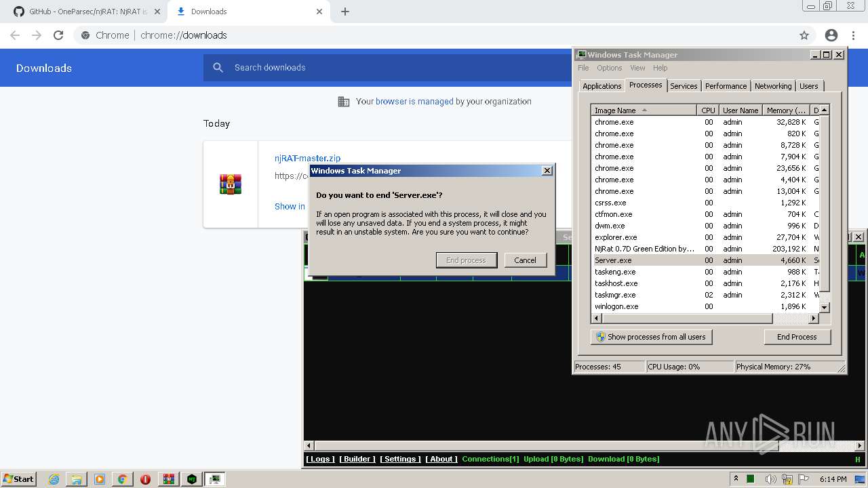Select the winlogon.exe process row
Viewport: 868px width, 488px height.
coord(705,306)
